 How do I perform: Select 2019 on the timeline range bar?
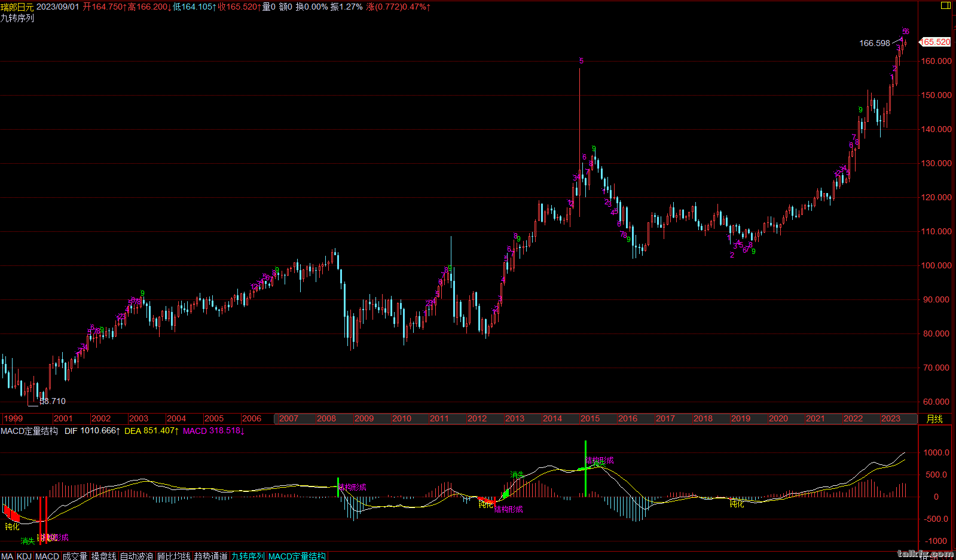coord(741,418)
